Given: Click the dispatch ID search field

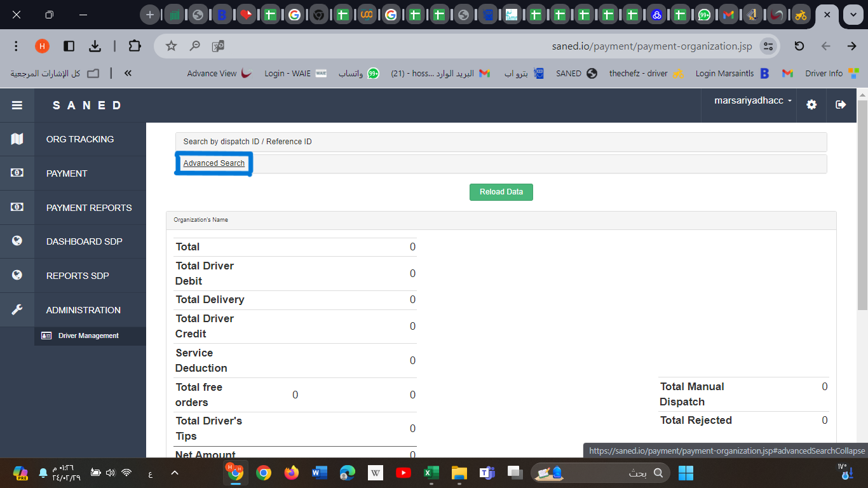Looking at the screenshot, I should pyautogui.click(x=501, y=142).
